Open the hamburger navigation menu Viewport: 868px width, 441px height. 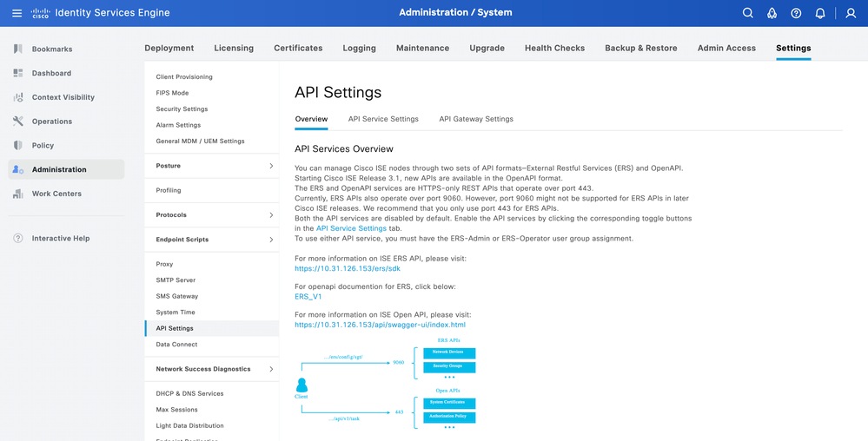tap(17, 13)
